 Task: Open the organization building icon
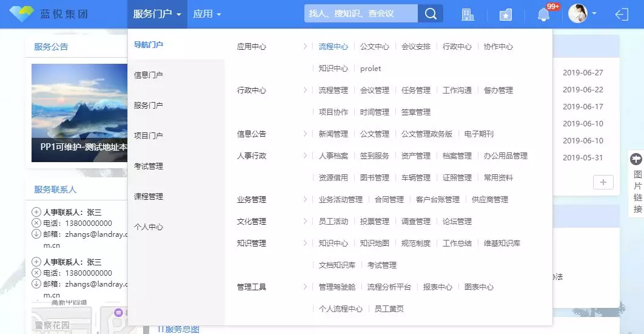point(468,15)
